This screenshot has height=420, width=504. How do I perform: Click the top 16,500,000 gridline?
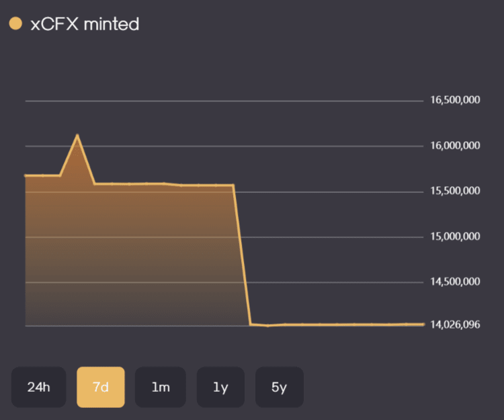[222, 101]
